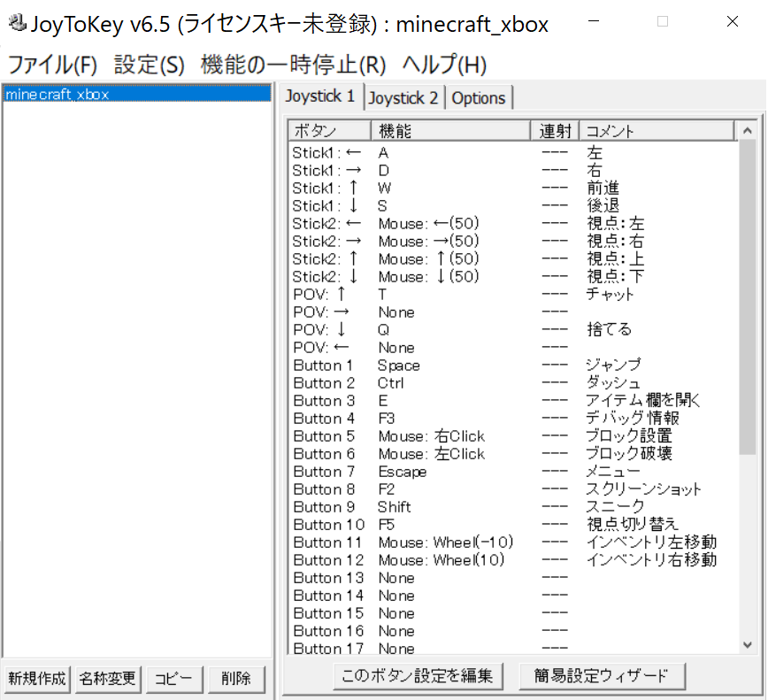Select the Button 17 row
The image size is (768, 700).
[512, 648]
